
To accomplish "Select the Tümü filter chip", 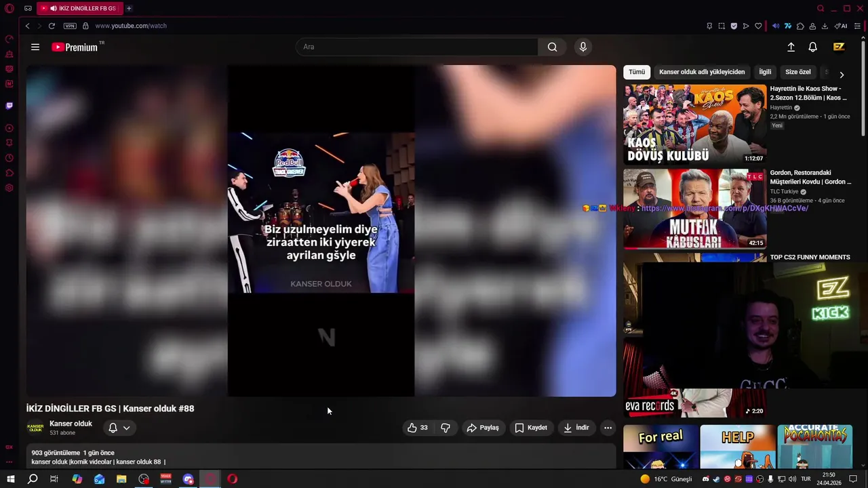I will pyautogui.click(x=637, y=72).
